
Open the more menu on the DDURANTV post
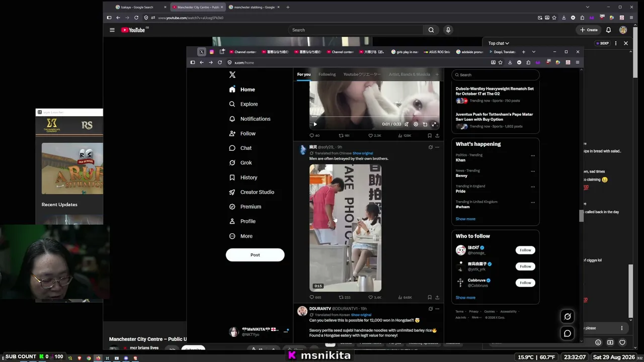coord(437,309)
